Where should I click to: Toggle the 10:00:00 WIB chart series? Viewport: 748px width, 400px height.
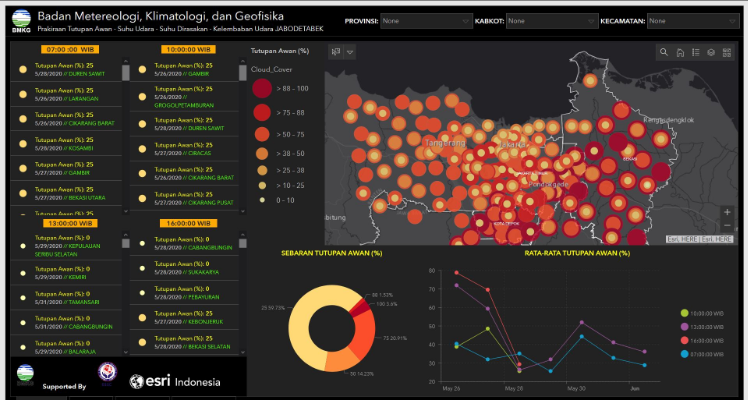point(702,313)
